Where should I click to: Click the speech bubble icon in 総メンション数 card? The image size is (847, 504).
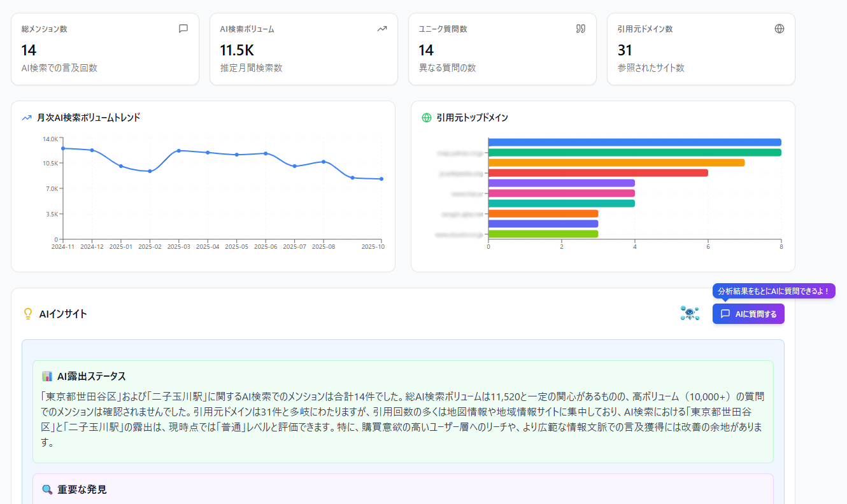(x=183, y=29)
